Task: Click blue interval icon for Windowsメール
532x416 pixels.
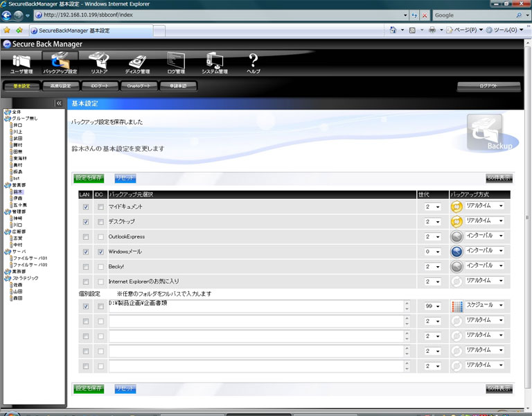Action: [456, 251]
